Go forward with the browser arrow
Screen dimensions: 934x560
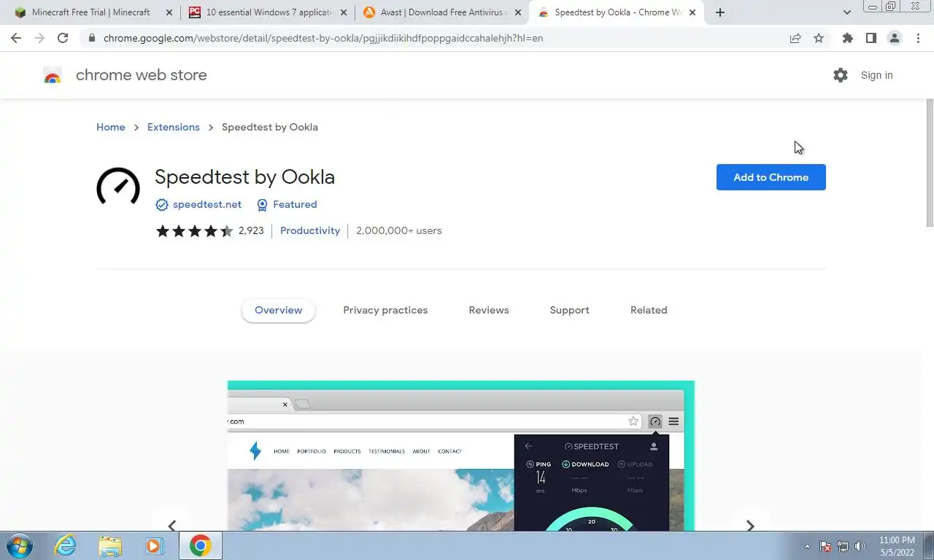pyautogui.click(x=39, y=38)
